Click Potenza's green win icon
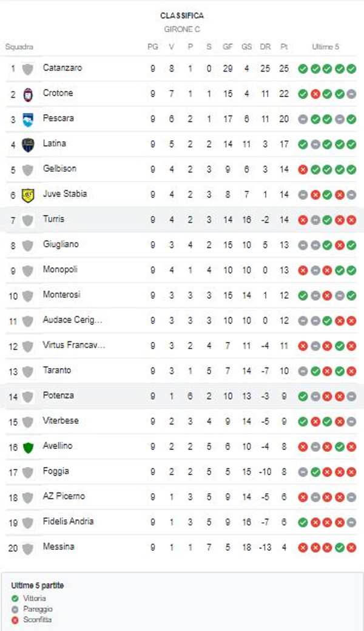Image resolution: width=364 pixels, height=631 pixels. [302, 397]
